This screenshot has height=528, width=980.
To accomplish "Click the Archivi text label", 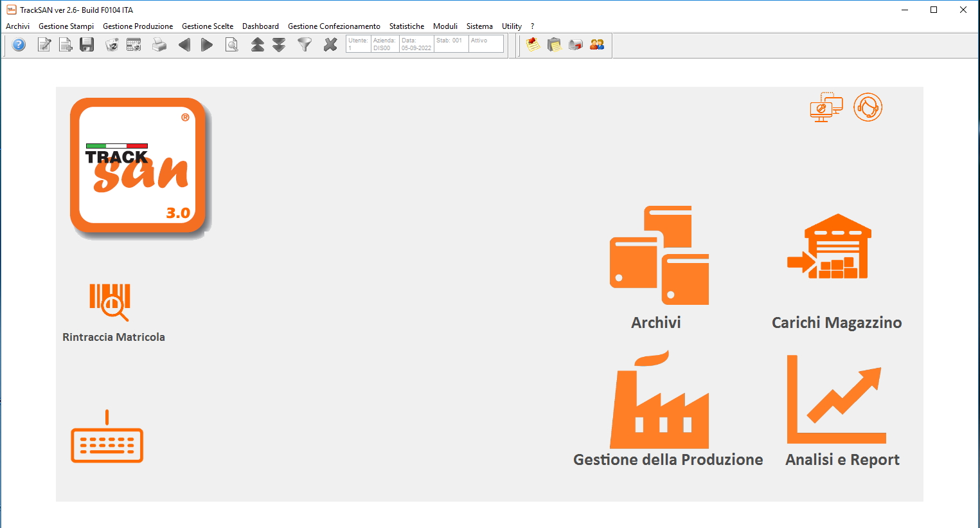I will click(655, 323).
